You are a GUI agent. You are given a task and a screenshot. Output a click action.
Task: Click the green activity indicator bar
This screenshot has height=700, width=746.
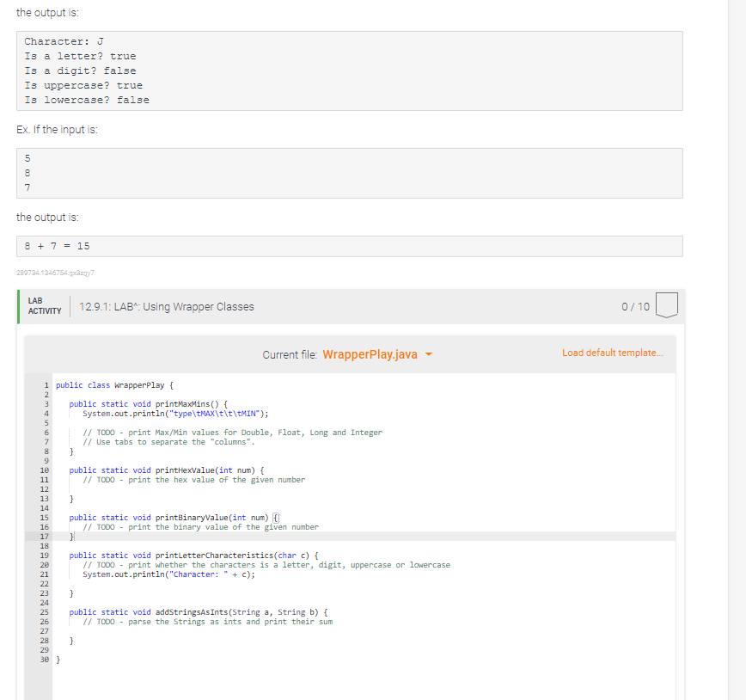20,306
